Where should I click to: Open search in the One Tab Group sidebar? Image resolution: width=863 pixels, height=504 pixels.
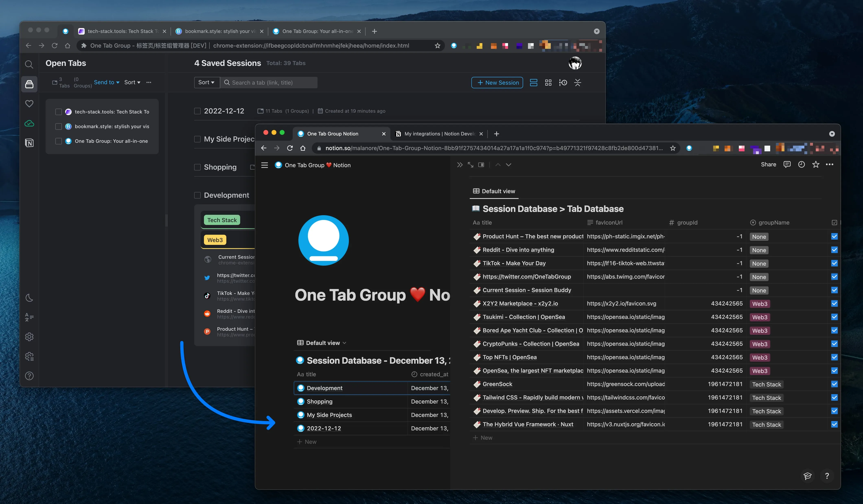[29, 64]
